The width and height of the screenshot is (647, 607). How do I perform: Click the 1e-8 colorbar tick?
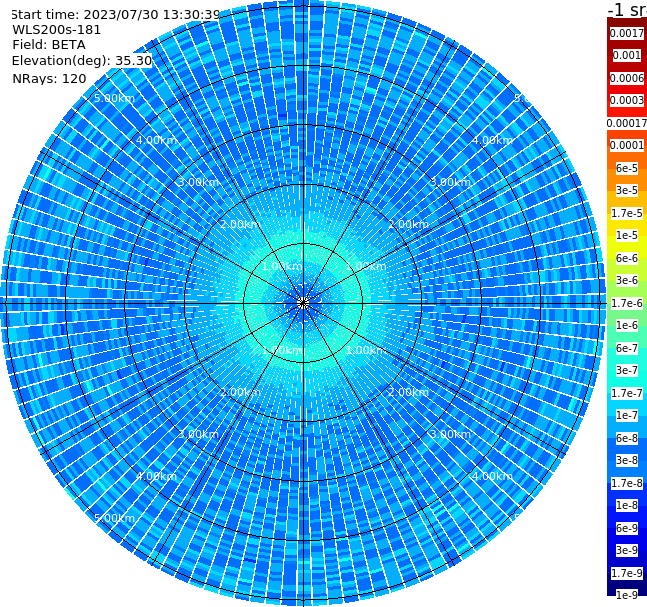(627, 505)
